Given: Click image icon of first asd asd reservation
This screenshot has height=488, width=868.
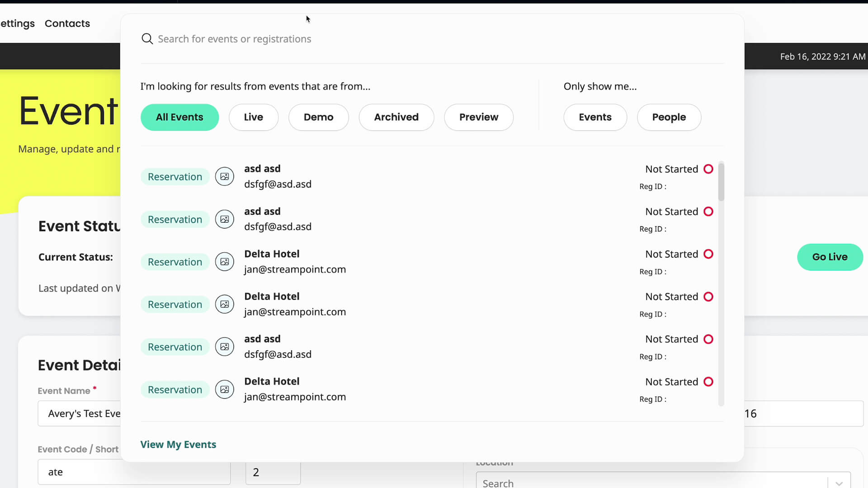Looking at the screenshot, I should [224, 177].
